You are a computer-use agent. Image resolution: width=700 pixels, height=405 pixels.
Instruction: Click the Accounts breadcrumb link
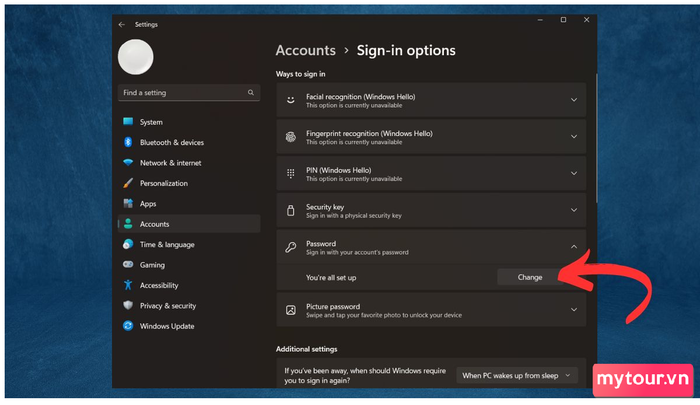point(305,50)
